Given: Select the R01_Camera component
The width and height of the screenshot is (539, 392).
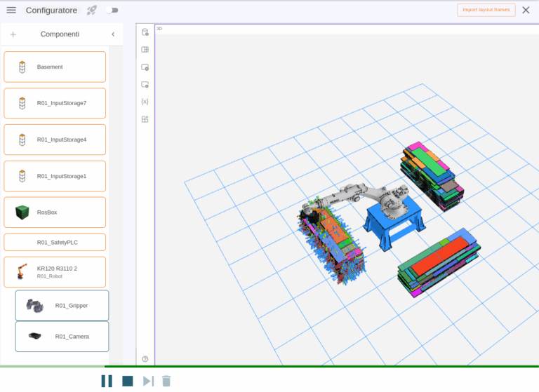Looking at the screenshot, I should point(62,337).
